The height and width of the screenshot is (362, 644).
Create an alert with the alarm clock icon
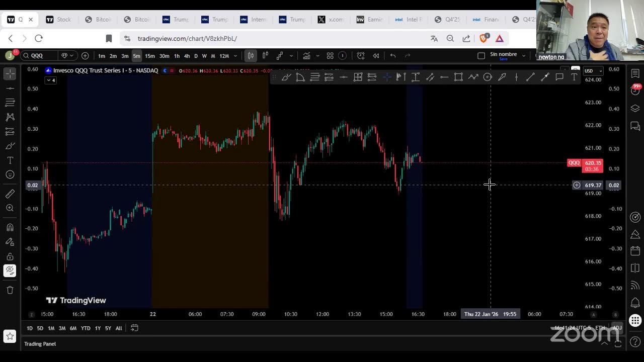tap(361, 56)
